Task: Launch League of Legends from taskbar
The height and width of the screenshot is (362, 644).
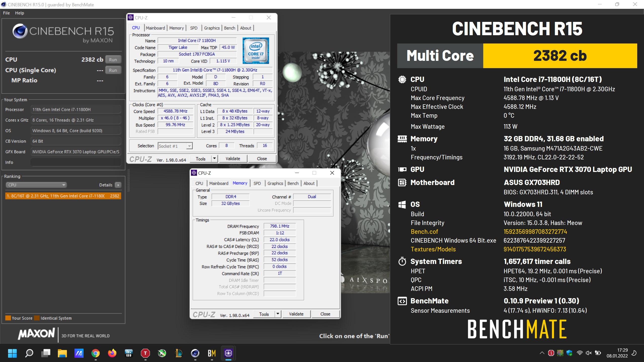Action: pyautogui.click(x=179, y=353)
